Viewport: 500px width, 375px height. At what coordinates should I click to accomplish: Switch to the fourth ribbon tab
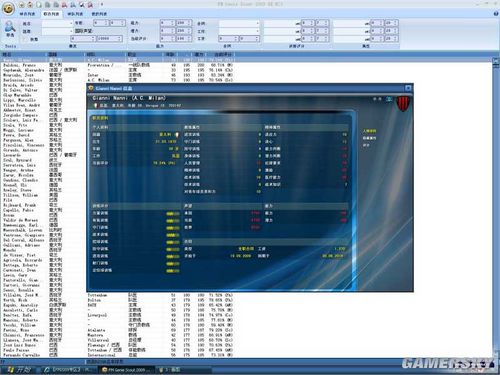99,14
